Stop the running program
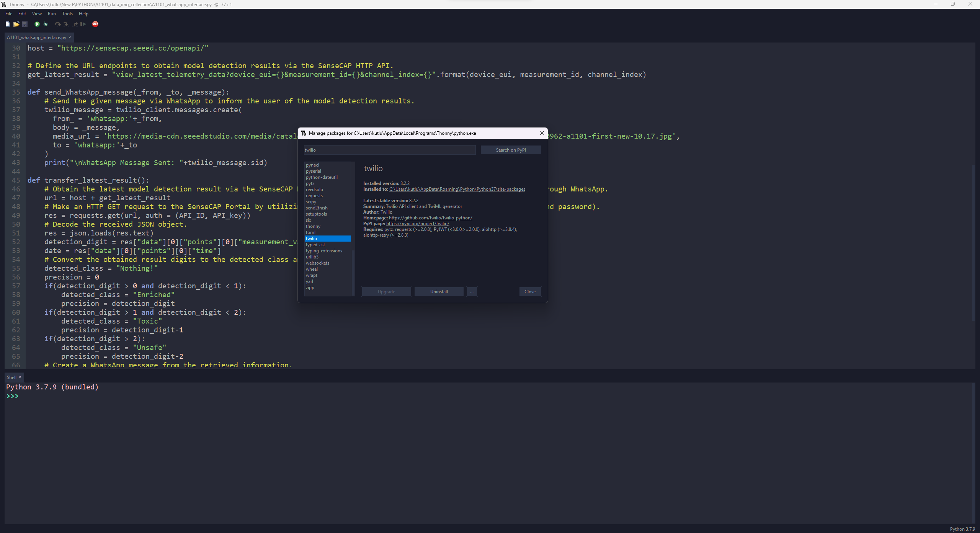The width and height of the screenshot is (980, 533). pos(95,24)
